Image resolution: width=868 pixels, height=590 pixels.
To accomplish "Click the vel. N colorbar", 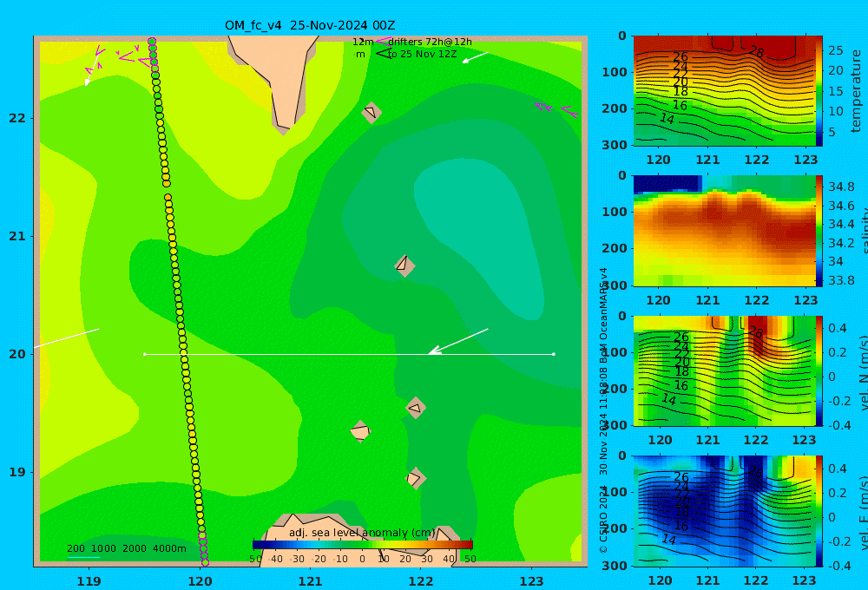I will [819, 370].
